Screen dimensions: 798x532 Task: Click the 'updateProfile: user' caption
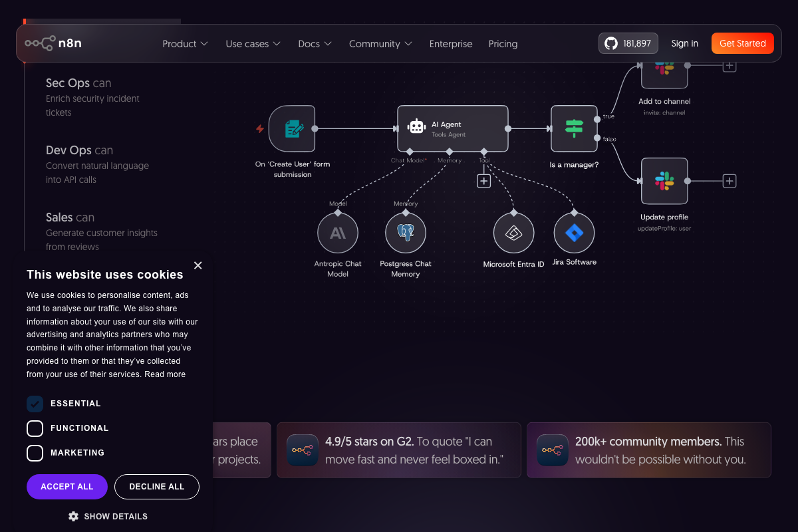[x=664, y=229]
